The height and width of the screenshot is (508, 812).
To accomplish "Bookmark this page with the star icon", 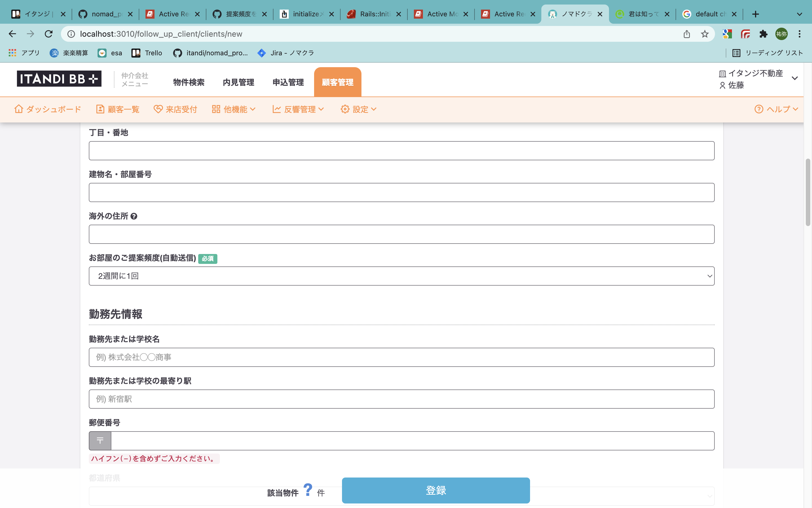I will click(x=705, y=34).
